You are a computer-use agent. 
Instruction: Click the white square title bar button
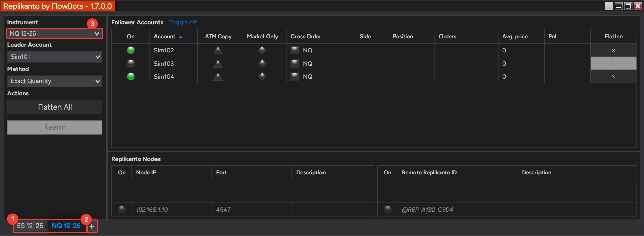tap(609, 6)
